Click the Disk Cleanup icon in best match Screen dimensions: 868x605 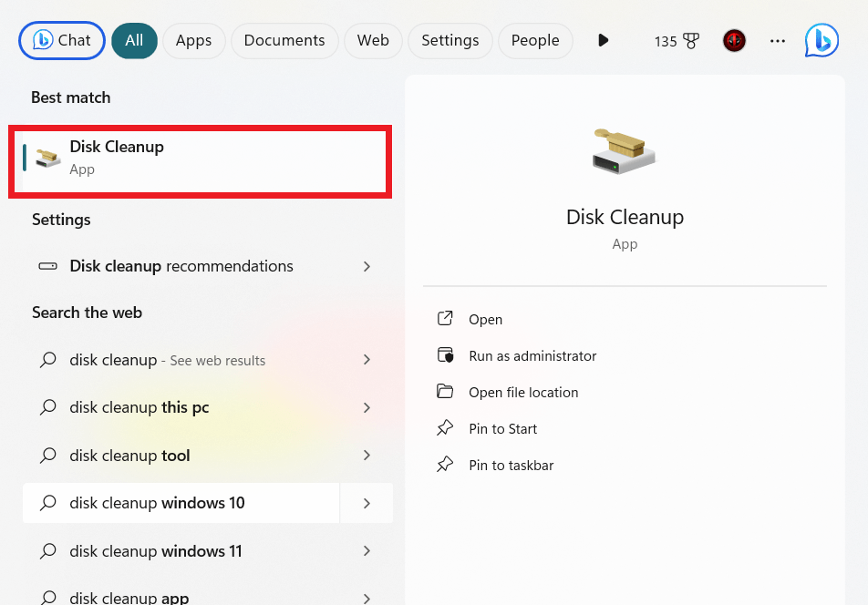point(48,158)
